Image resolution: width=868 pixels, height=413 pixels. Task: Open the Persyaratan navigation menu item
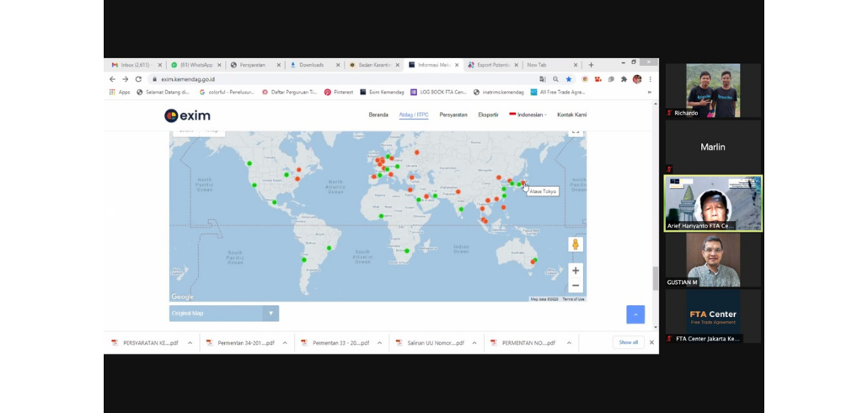(453, 115)
